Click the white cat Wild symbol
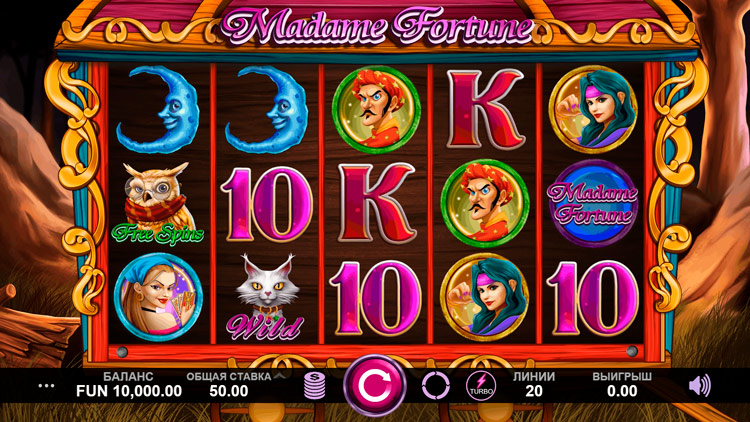The height and width of the screenshot is (422, 750). (x=266, y=297)
